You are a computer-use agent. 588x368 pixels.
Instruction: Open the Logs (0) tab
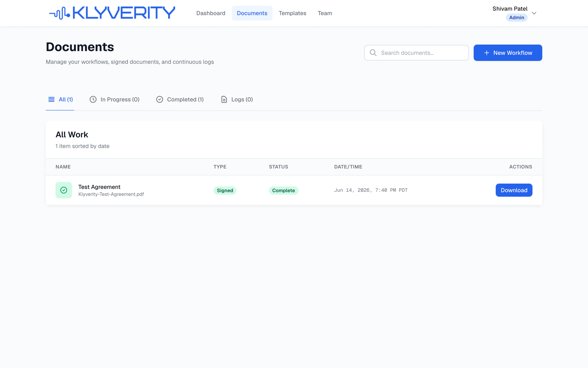(237, 100)
